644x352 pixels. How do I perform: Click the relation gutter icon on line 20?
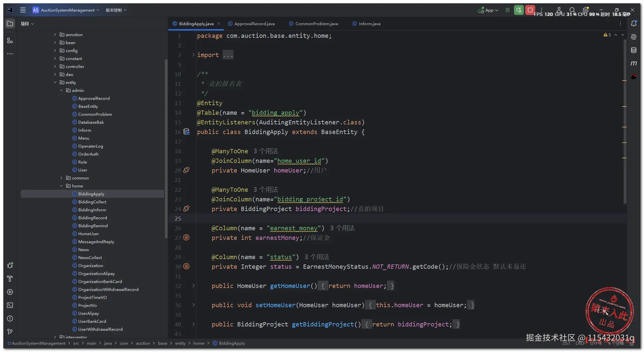tap(186, 170)
